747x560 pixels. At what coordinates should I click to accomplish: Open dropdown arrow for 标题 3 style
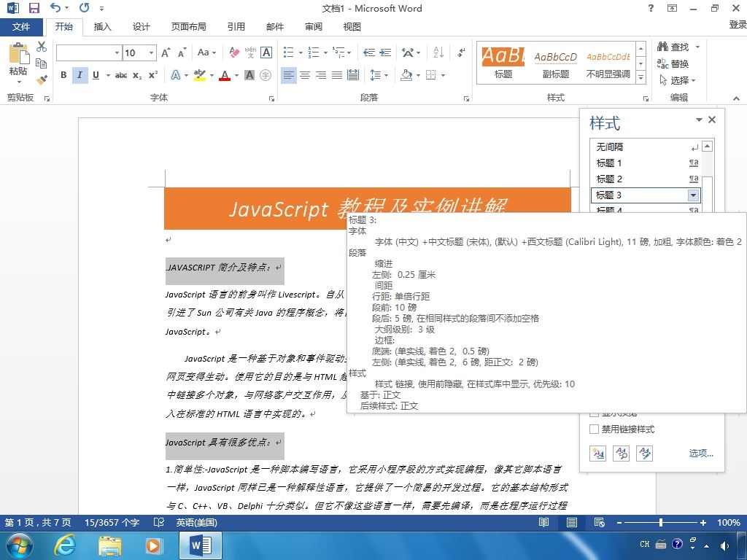pos(693,195)
